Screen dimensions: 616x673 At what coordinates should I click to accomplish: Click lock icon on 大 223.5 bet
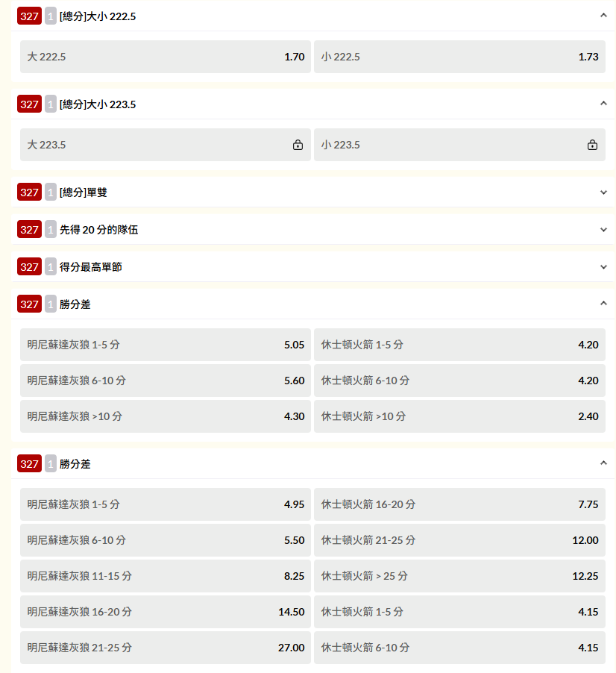point(298,145)
